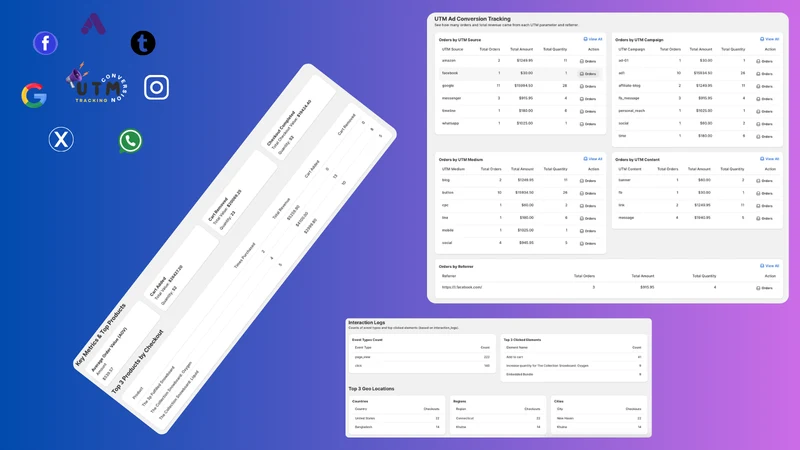Click the 'United States' country row
800x450 pixels.
(x=396, y=418)
